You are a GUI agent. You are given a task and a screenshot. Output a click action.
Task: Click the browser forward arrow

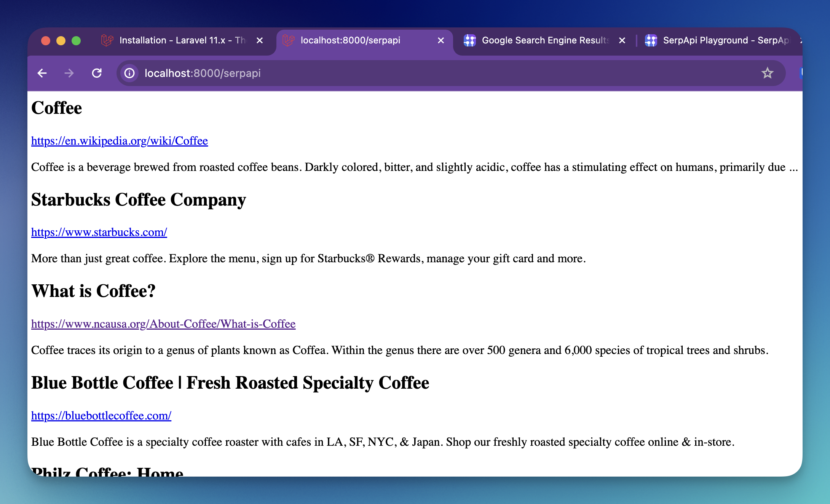(69, 73)
